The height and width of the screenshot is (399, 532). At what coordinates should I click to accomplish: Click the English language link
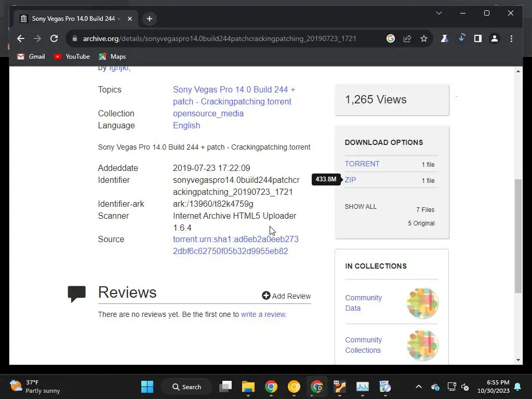pos(187,125)
